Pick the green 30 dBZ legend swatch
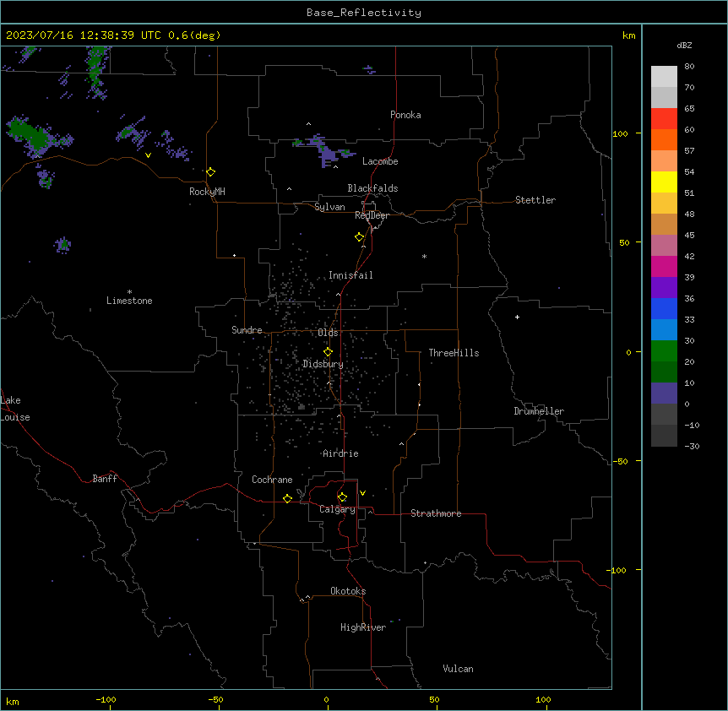Screen dimensions: 728x711 point(664,351)
